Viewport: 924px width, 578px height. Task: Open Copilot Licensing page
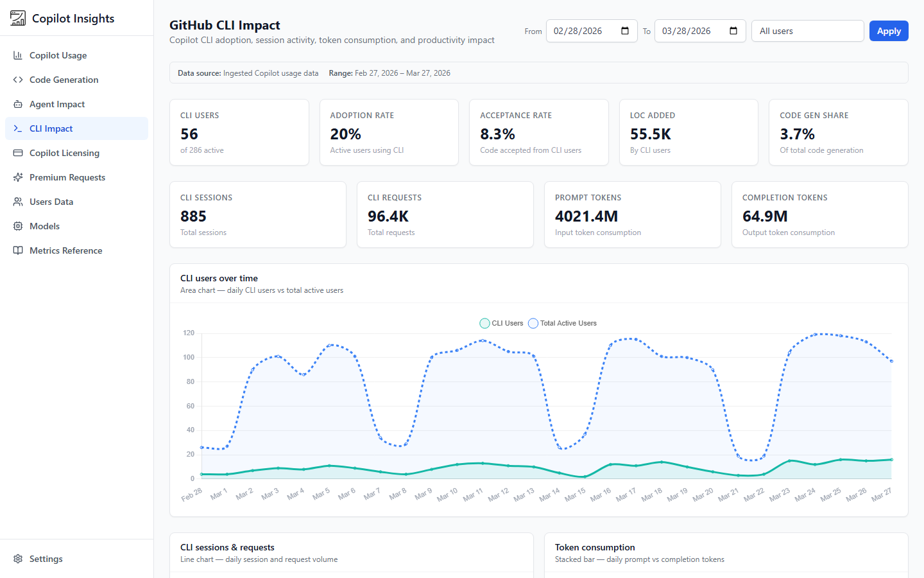click(x=76, y=153)
